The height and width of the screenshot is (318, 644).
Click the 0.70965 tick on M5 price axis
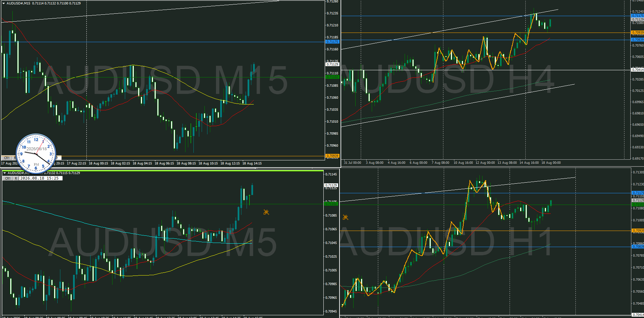click(331, 298)
